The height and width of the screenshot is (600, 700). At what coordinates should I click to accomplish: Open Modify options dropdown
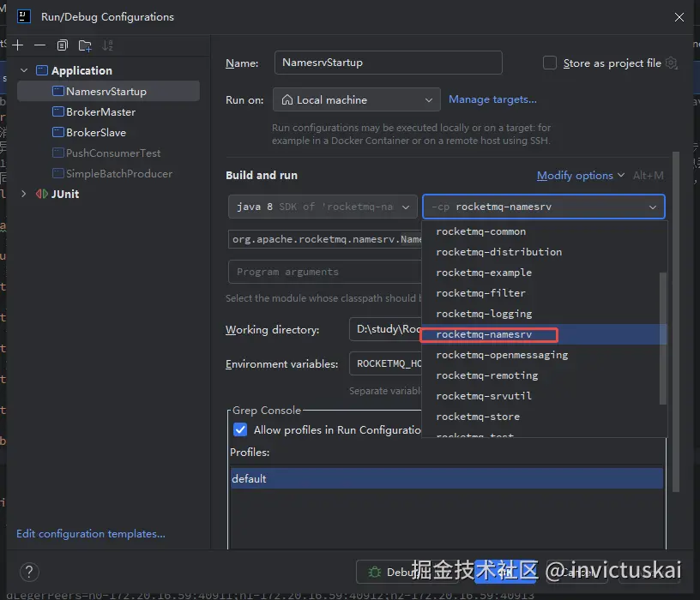[581, 176]
